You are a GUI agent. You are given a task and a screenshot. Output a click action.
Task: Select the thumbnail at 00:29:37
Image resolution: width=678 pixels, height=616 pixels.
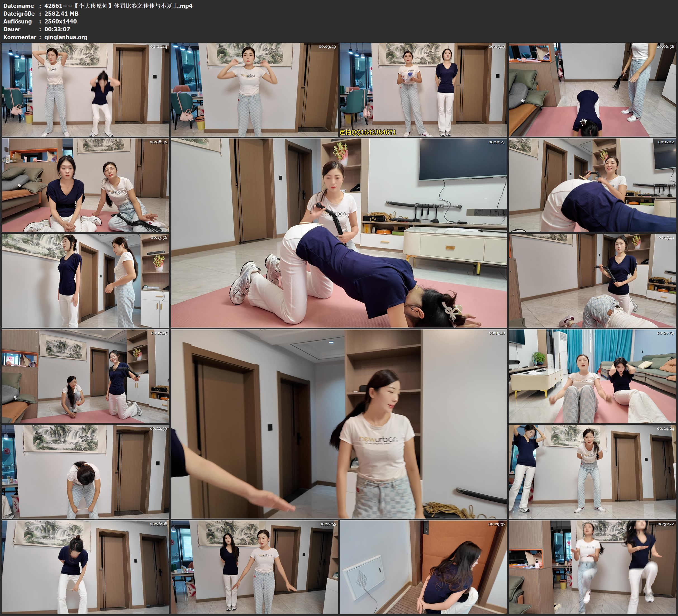tap(424, 567)
